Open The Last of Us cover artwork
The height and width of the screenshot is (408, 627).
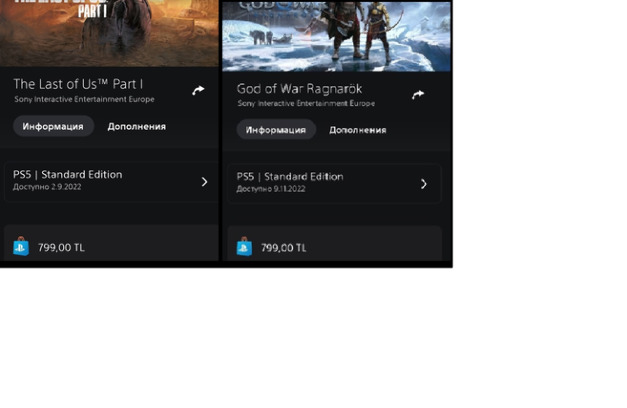(109, 33)
